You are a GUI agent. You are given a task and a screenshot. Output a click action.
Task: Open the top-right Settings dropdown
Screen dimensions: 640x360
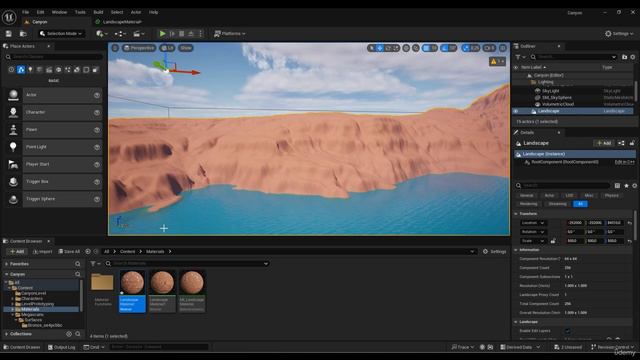pos(619,34)
